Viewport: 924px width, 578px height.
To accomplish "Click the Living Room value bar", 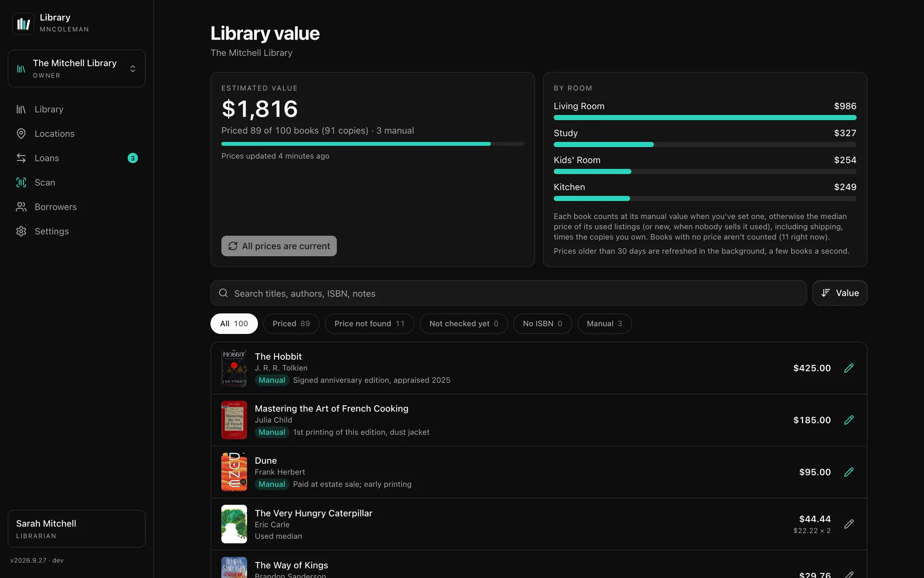I will [705, 118].
